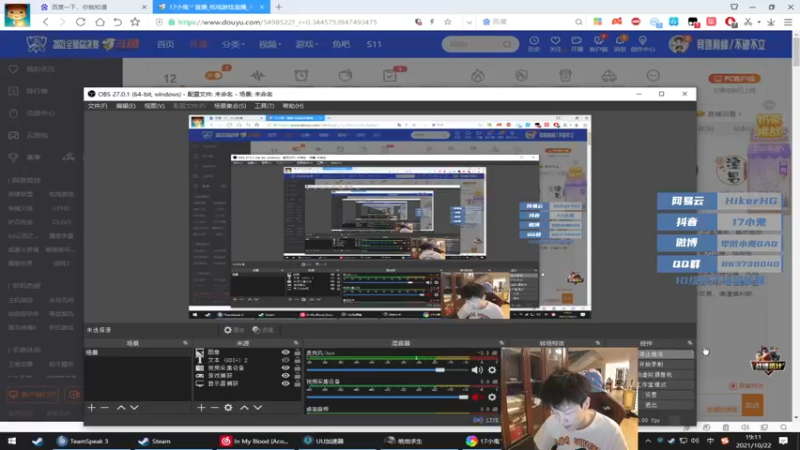Screen dimensions: 800x450
Task: Click 设置 in OBS Controls
Action: point(666,395)
